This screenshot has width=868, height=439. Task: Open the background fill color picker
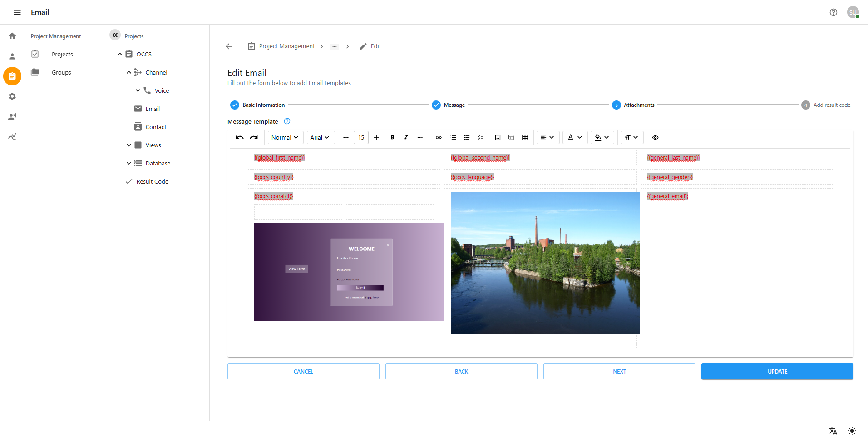click(x=602, y=137)
